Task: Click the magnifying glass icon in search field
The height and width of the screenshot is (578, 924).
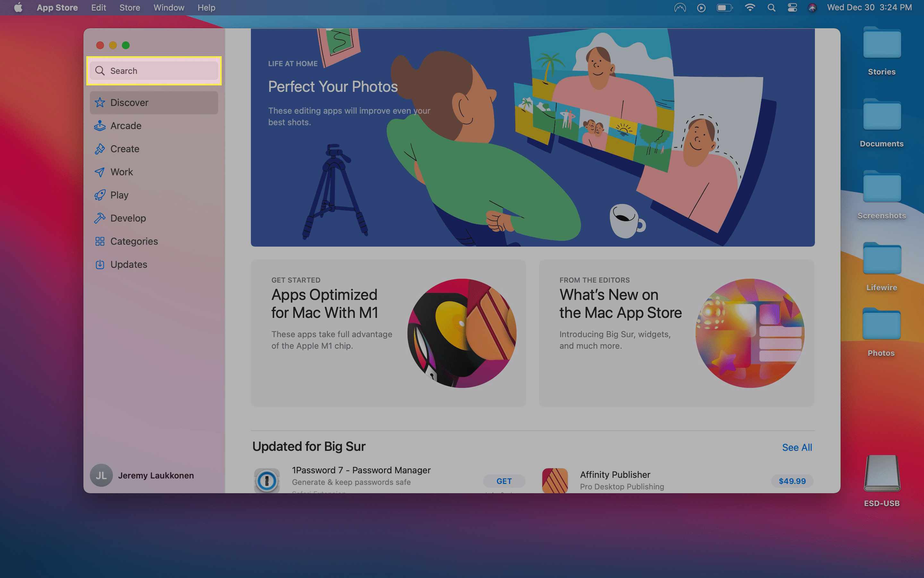Action: (x=100, y=71)
